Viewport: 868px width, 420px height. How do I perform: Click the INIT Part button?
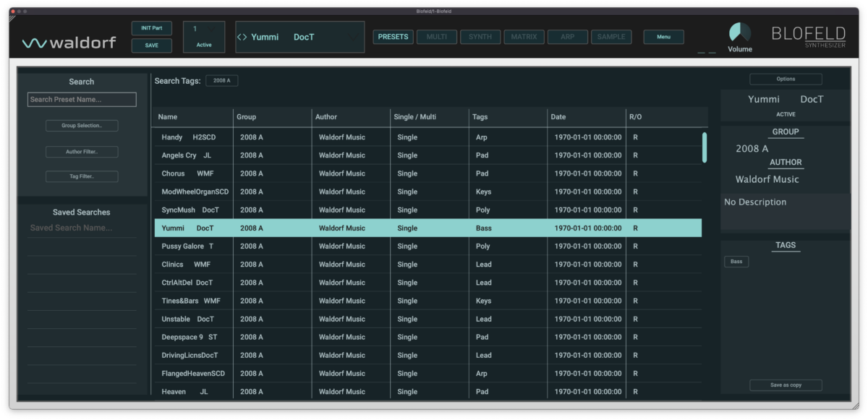point(151,27)
